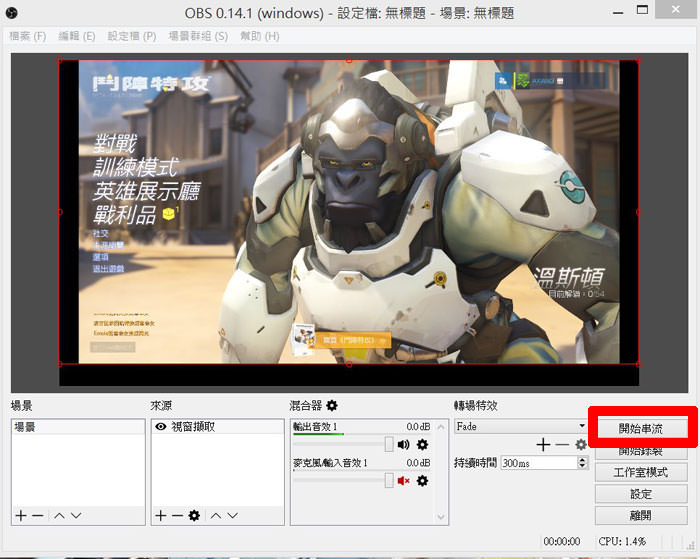700x559 pixels.
Task: Decrease duration with stepper down arrow
Action: tap(582, 466)
